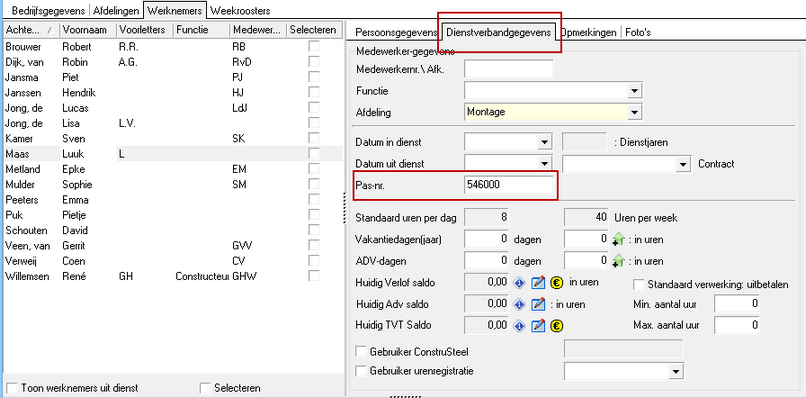
Task: Open the Opmerkingen tab
Action: click(589, 32)
